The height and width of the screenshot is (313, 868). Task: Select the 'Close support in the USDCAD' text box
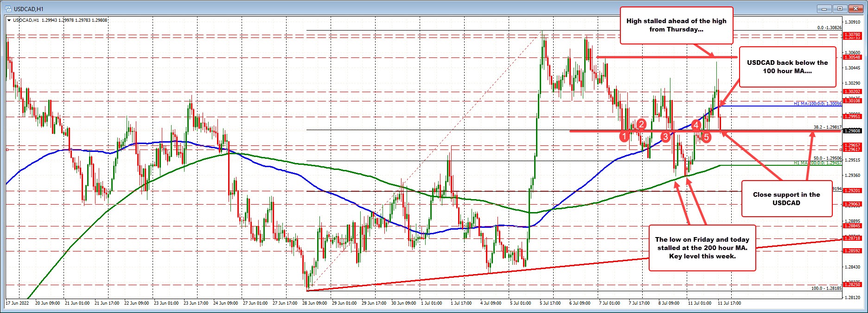pos(786,199)
